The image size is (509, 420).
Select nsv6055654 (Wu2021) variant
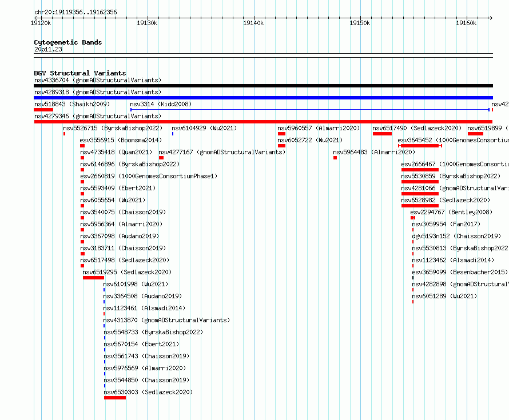pos(113,200)
